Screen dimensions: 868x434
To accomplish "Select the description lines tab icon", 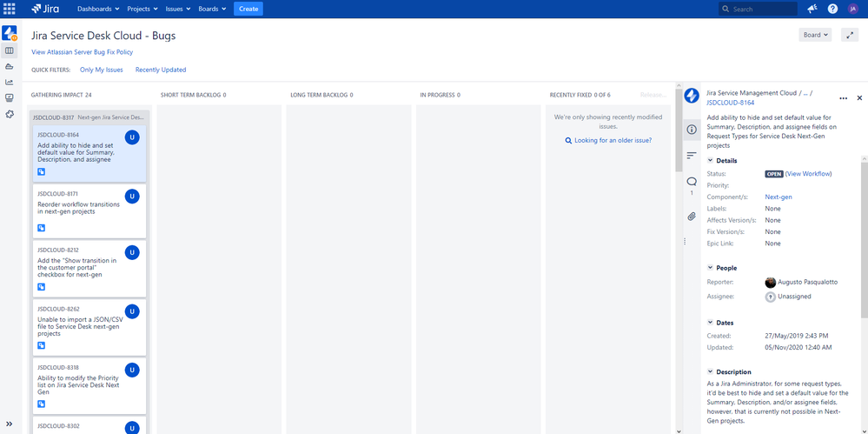I will tap(692, 155).
